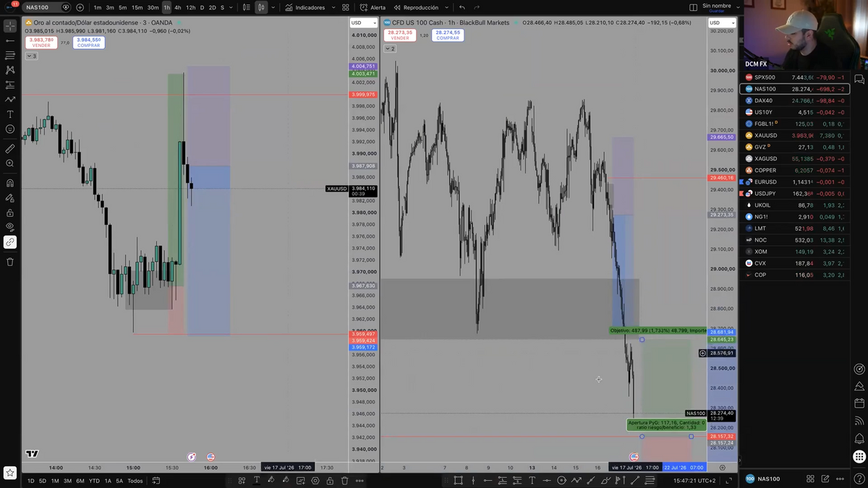Open the forecasting and measurement tools

coord(10,85)
